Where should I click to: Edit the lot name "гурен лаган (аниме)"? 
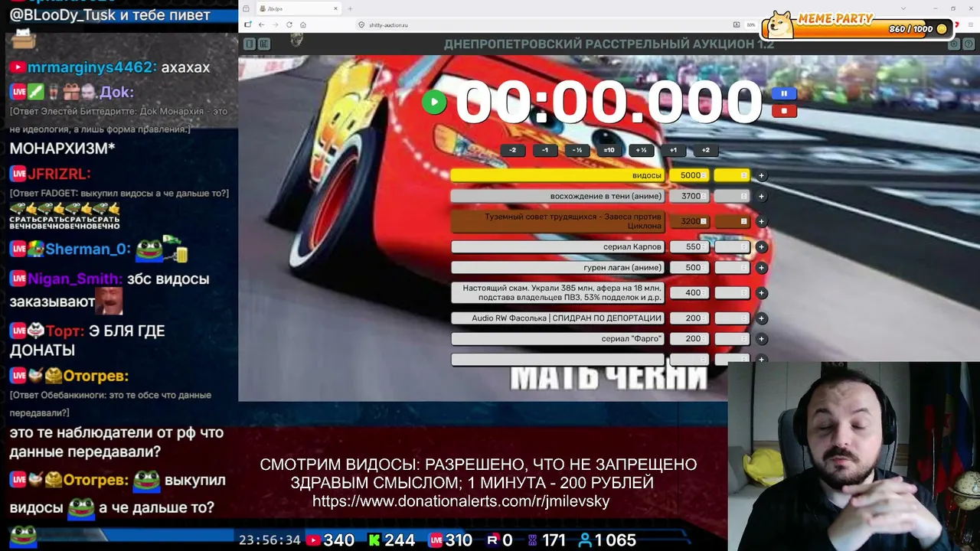click(557, 268)
